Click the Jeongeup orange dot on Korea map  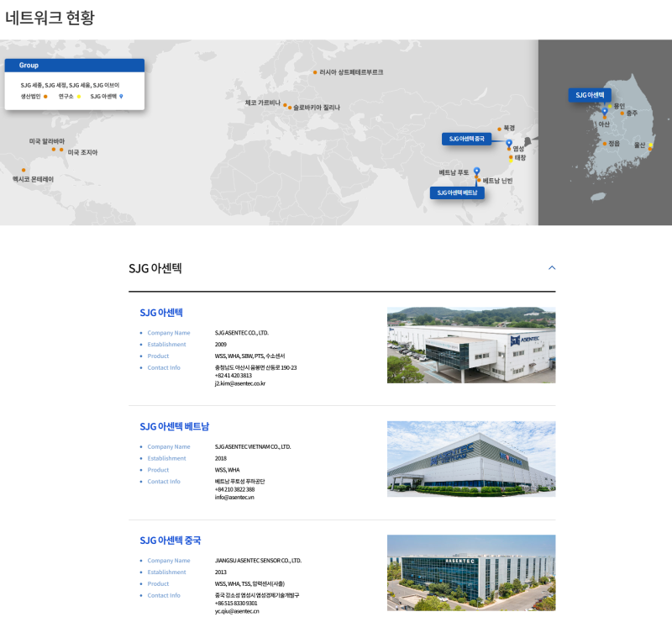[x=604, y=144]
